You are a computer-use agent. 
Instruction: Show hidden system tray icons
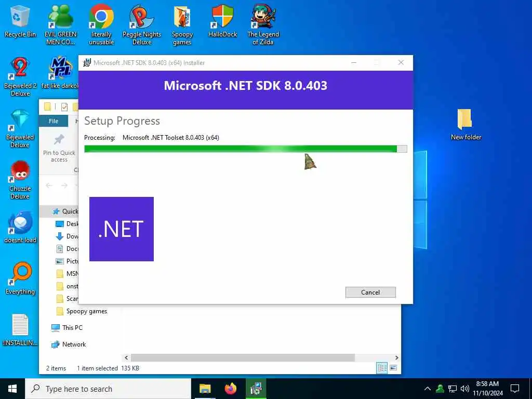click(428, 389)
